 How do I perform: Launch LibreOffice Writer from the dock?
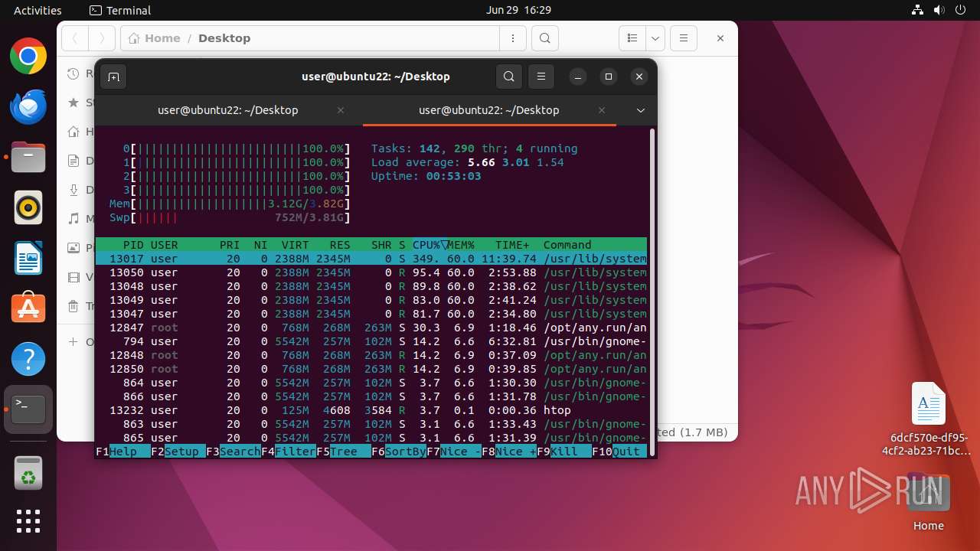28,258
